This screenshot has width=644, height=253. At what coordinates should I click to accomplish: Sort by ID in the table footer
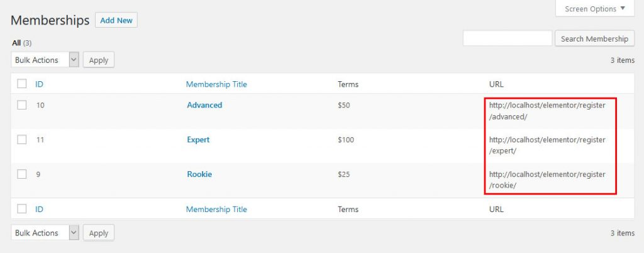click(x=39, y=209)
